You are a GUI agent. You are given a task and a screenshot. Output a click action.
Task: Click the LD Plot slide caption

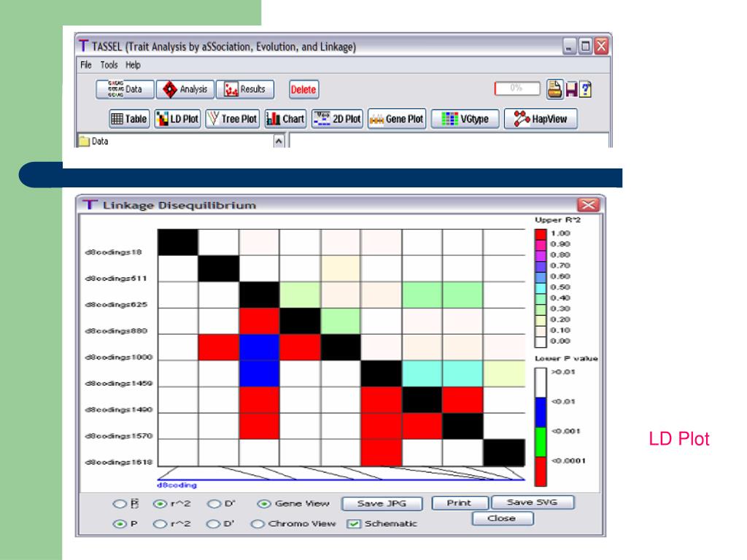point(679,438)
